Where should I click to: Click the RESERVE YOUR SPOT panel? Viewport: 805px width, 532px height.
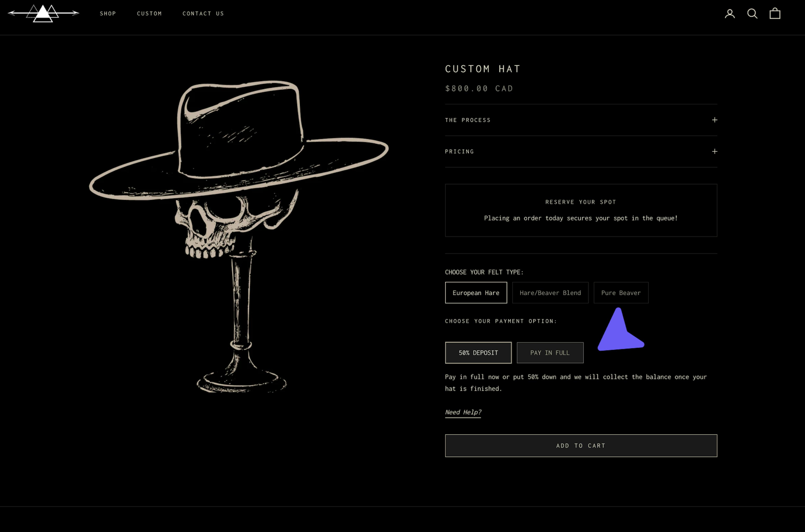tap(580, 210)
